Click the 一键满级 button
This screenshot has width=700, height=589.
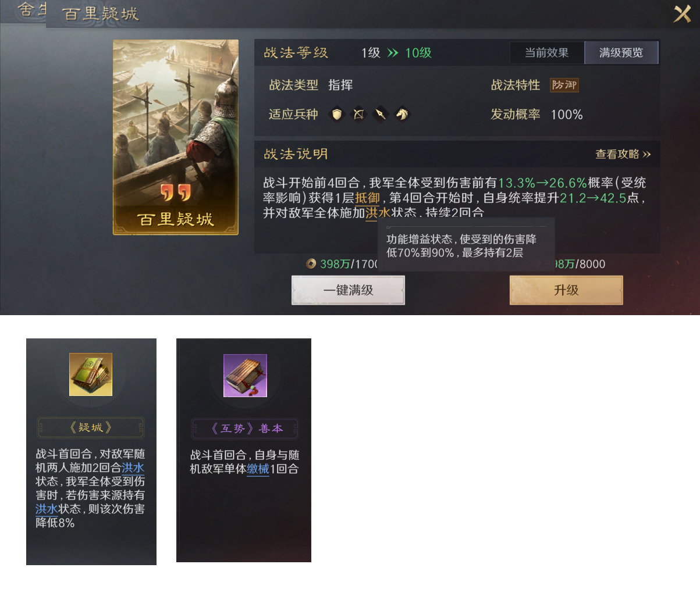[348, 290]
